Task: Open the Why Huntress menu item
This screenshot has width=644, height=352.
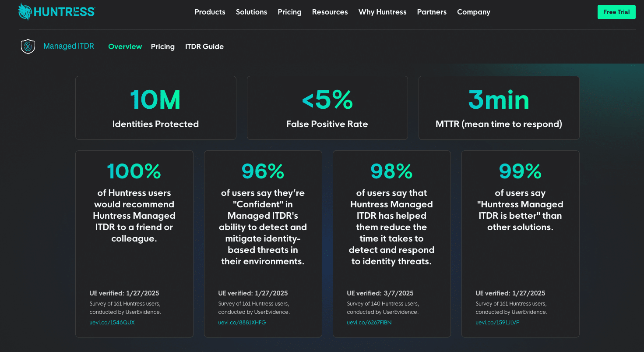Action: click(x=382, y=12)
